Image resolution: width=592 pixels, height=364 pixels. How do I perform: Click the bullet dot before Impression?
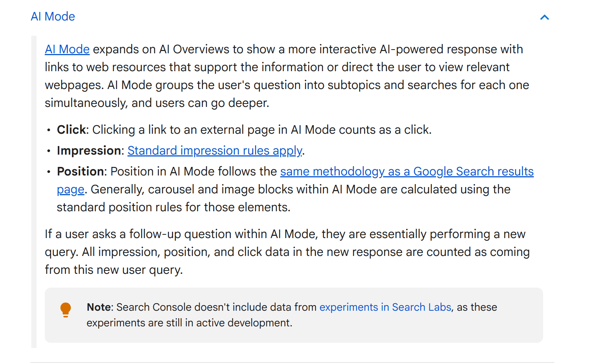pos(49,151)
